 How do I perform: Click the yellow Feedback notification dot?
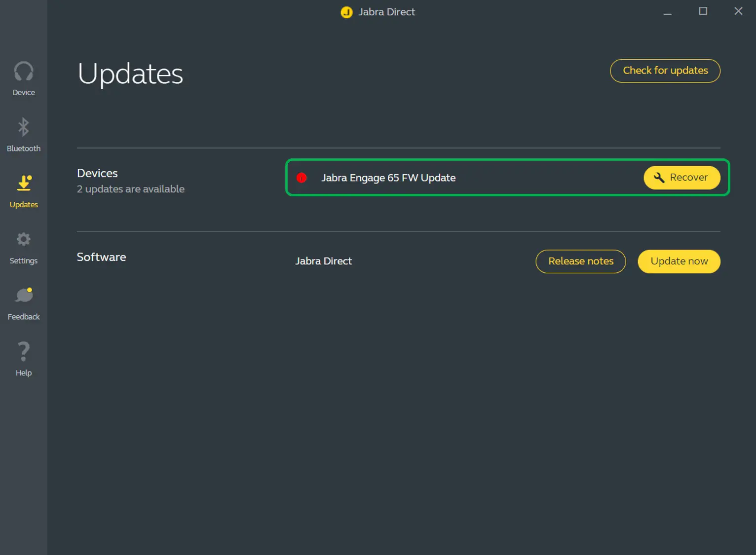tap(30, 290)
